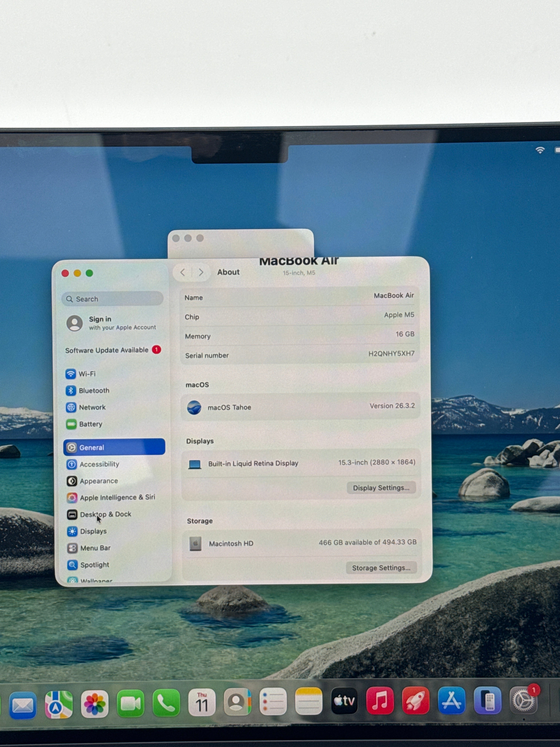
Task: Open the Wi-Fi status menu in menu bar
Action: [x=540, y=150]
